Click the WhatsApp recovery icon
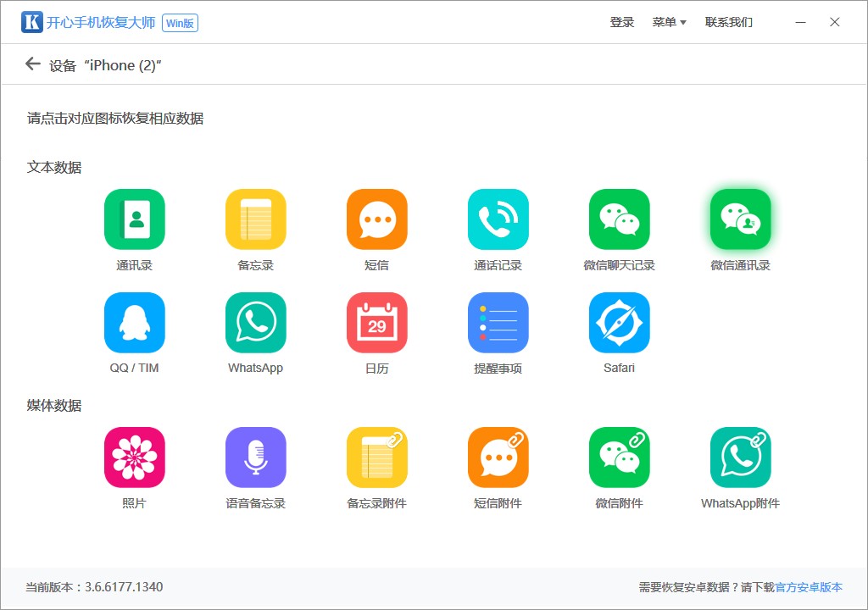Viewport: 868px width, 610px height. coord(255,322)
